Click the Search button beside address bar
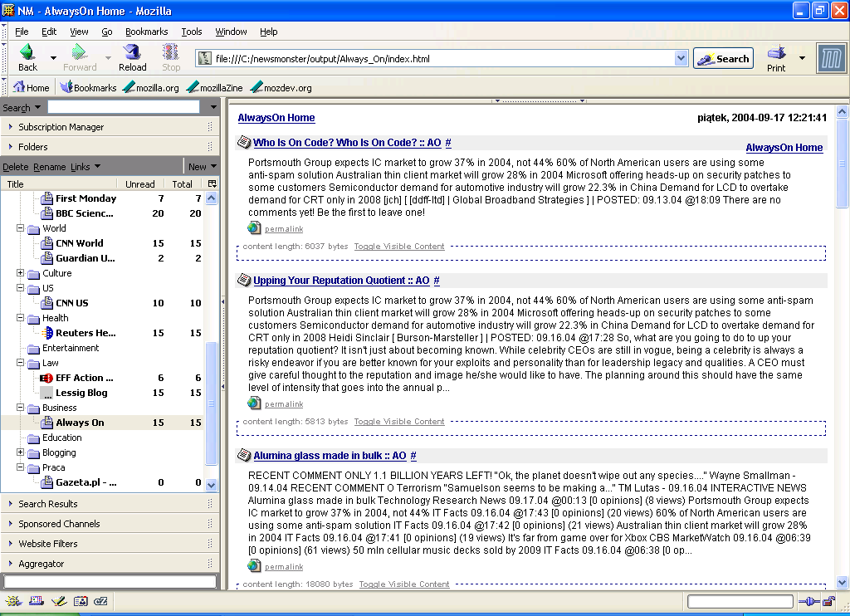This screenshot has width=850, height=616. [723, 59]
